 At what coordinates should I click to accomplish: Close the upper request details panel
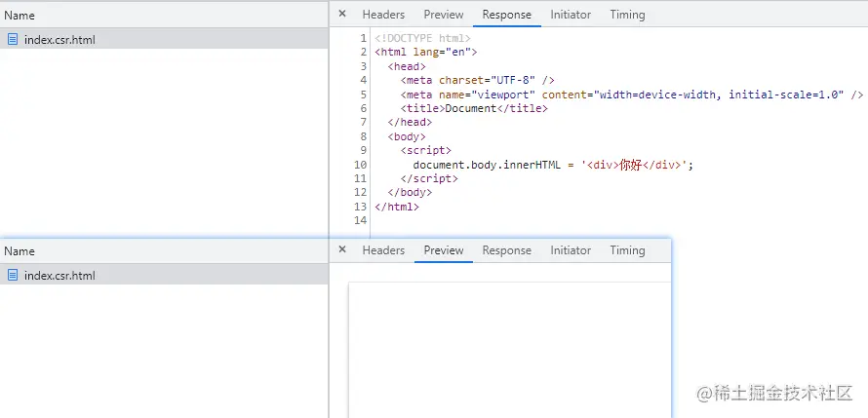342,14
